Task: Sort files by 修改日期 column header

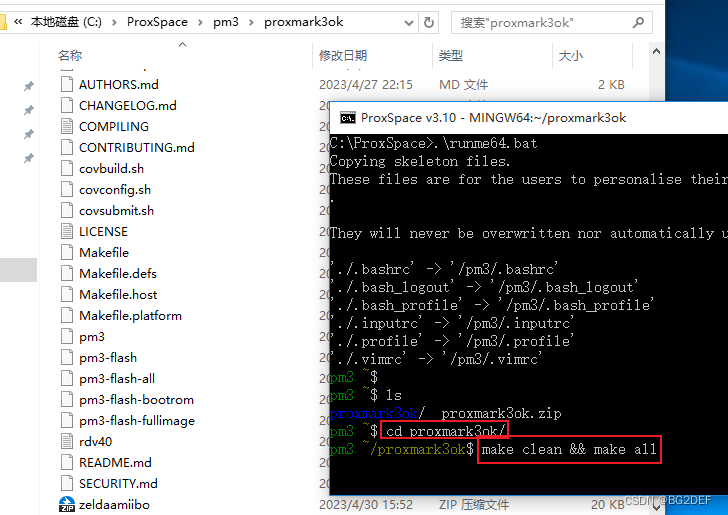Action: (343, 56)
